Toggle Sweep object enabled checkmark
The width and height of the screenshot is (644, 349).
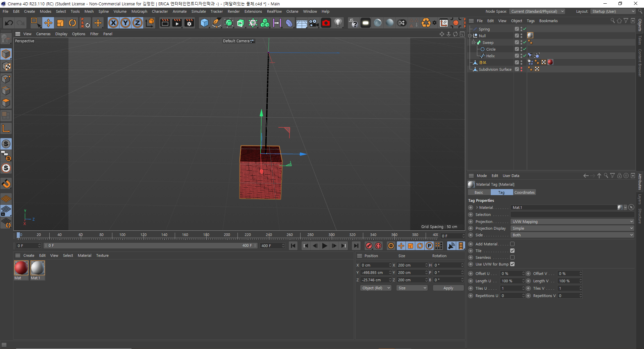(525, 43)
